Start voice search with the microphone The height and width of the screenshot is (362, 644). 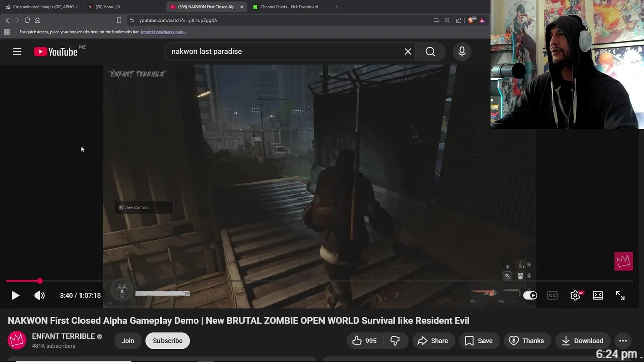click(462, 51)
